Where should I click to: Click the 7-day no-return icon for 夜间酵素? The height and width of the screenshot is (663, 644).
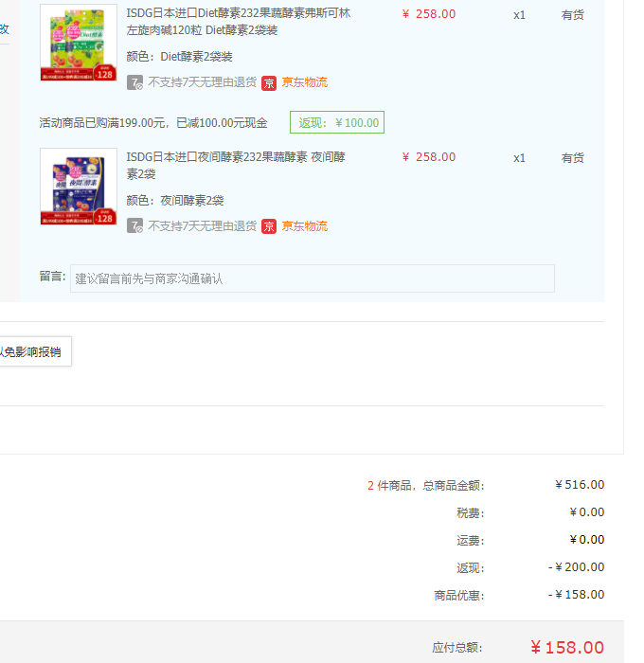click(134, 226)
